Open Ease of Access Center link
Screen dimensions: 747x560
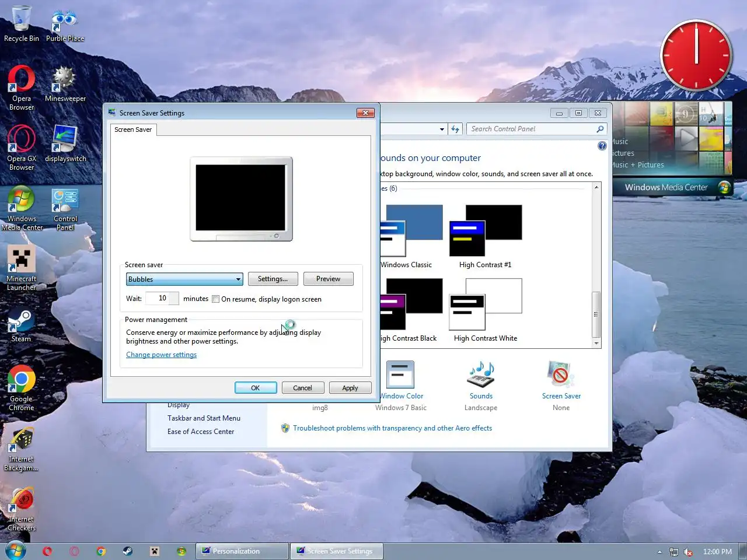click(x=201, y=432)
